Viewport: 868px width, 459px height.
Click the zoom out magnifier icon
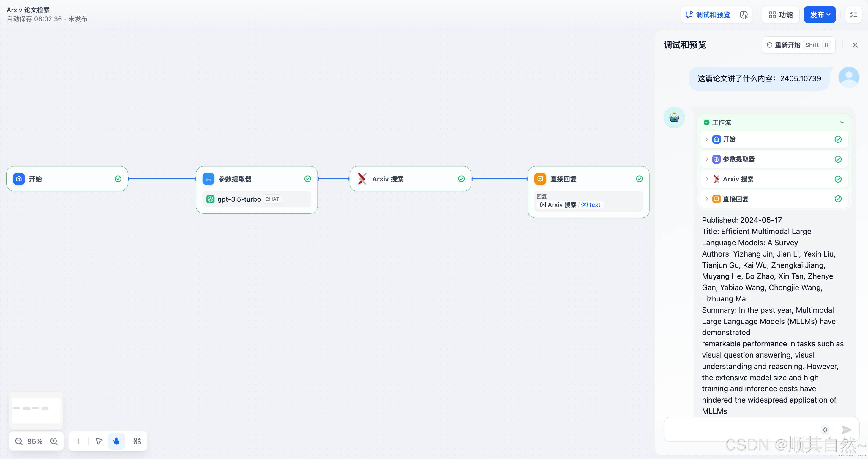click(19, 441)
